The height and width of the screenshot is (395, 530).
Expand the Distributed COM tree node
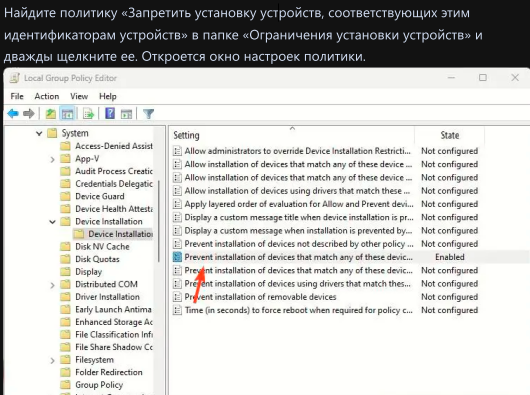(x=52, y=285)
